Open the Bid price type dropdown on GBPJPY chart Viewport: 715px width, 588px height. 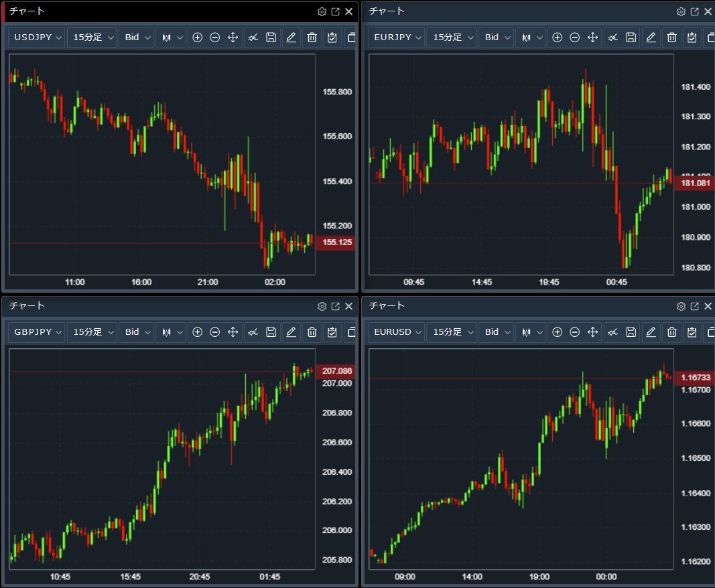[137, 332]
